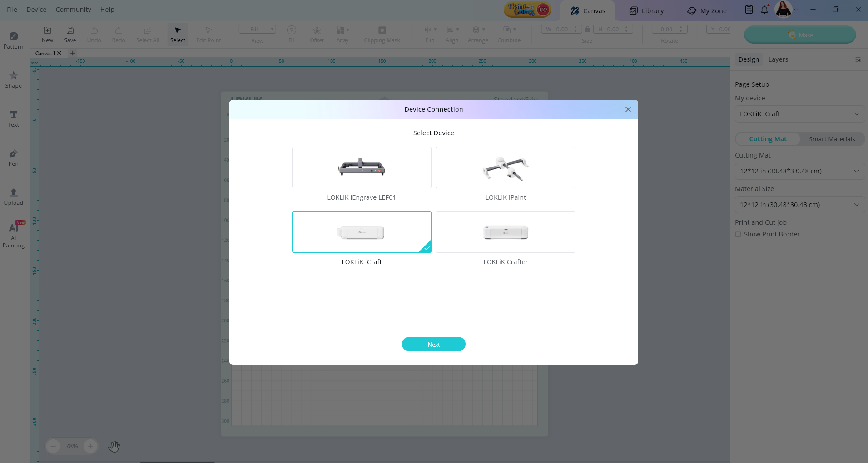Activate the hand pan tool
Image resolution: width=868 pixels, height=463 pixels.
tap(114, 446)
